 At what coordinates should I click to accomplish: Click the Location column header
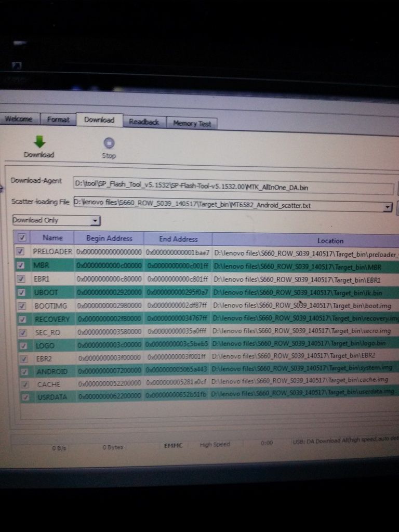330,241
